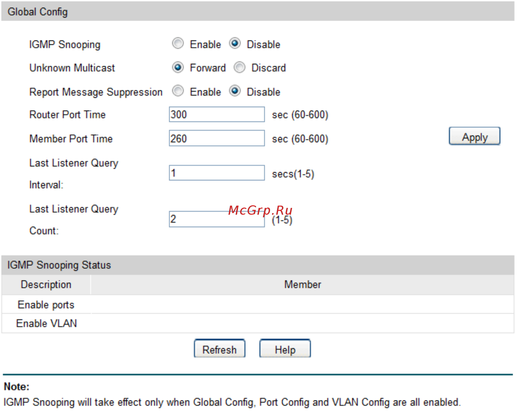Enable Report Message Suppression

click(x=178, y=91)
